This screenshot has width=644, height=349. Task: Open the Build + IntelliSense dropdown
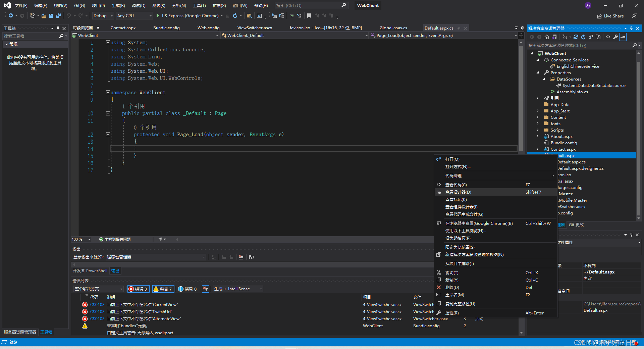[x=238, y=289]
